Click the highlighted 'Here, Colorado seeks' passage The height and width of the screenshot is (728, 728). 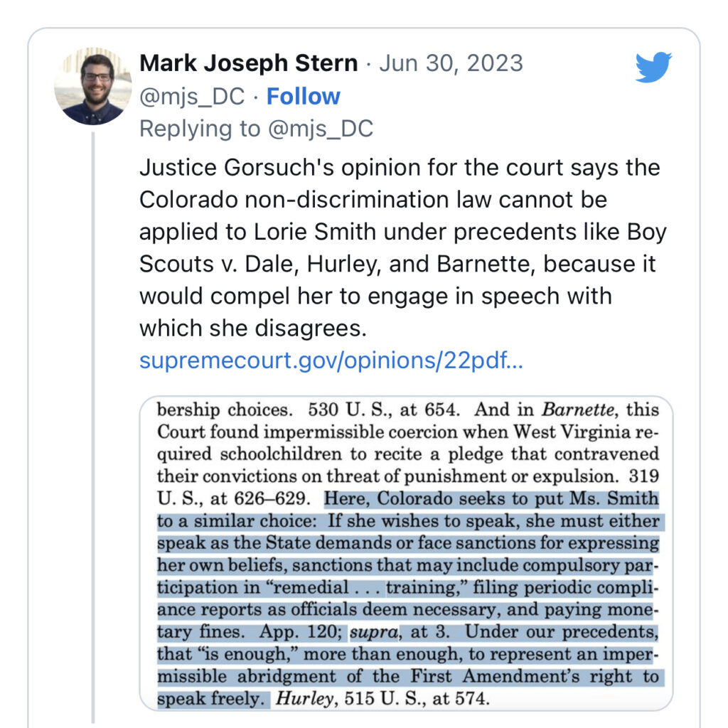point(491,499)
